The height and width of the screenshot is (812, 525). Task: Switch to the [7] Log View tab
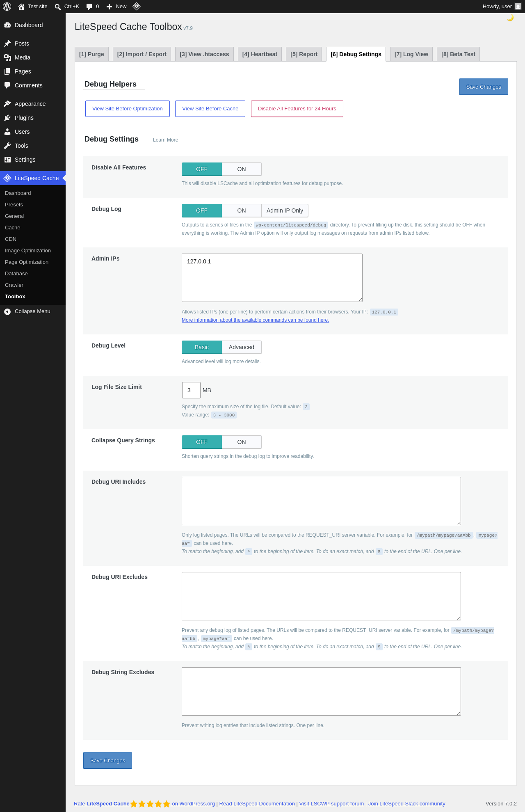tap(411, 54)
